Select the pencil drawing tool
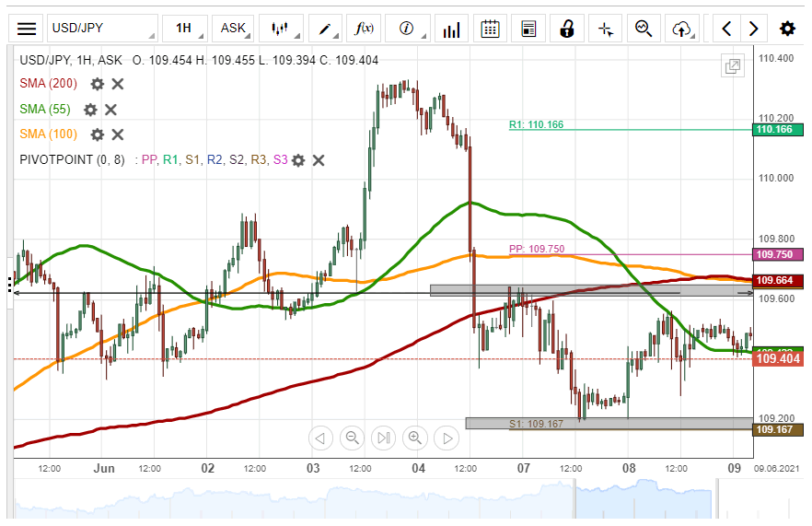This screenshot has width=812, height=526. tap(325, 29)
